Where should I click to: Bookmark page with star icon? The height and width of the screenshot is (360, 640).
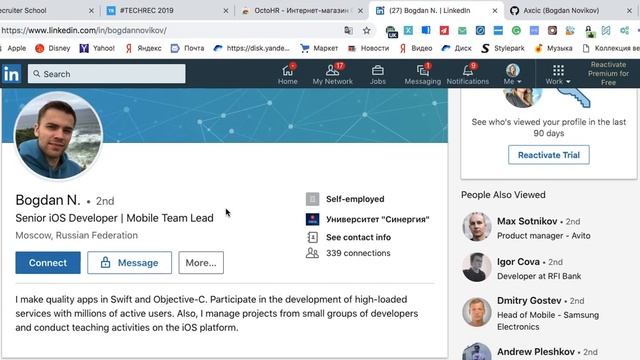coord(367,31)
